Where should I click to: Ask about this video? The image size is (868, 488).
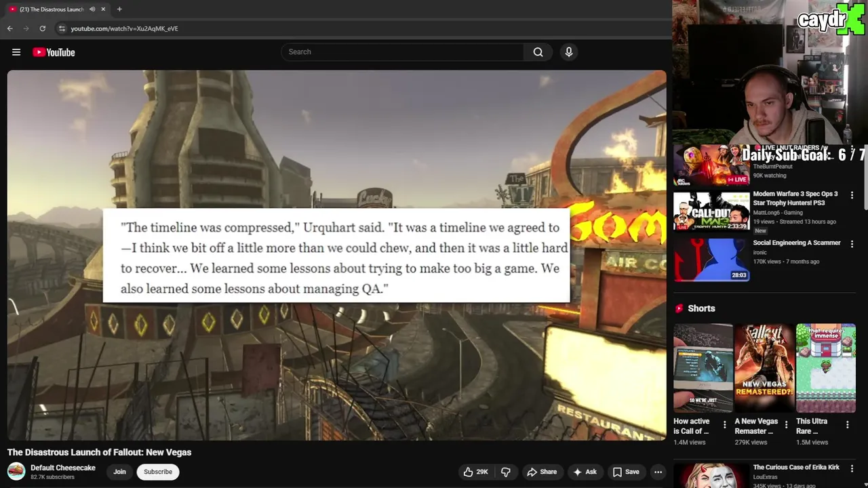tap(585, 472)
